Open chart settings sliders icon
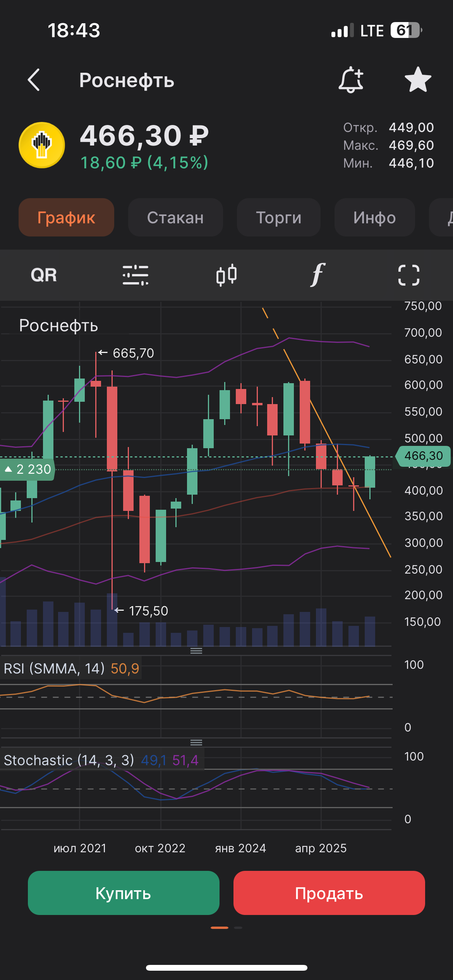453x980 pixels. click(x=135, y=275)
